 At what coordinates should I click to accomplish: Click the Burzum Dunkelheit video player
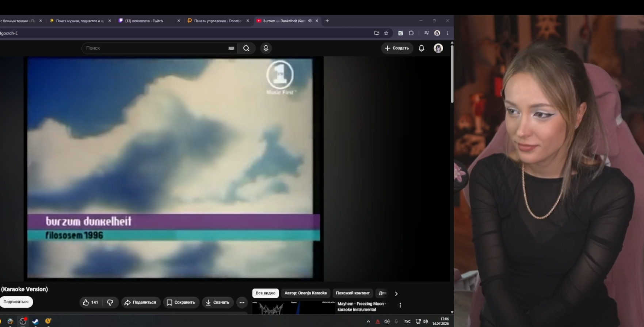point(174,169)
